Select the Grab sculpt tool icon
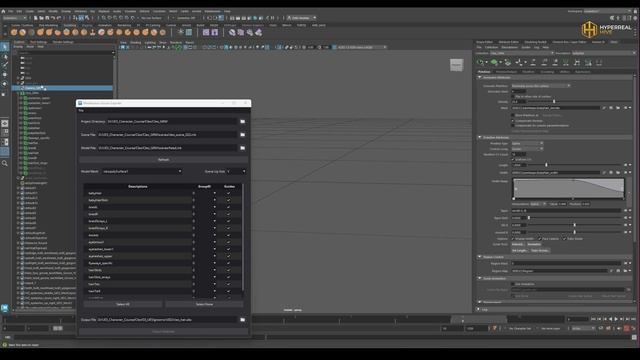Viewport: 640px width, 360px height. [x=40, y=32]
